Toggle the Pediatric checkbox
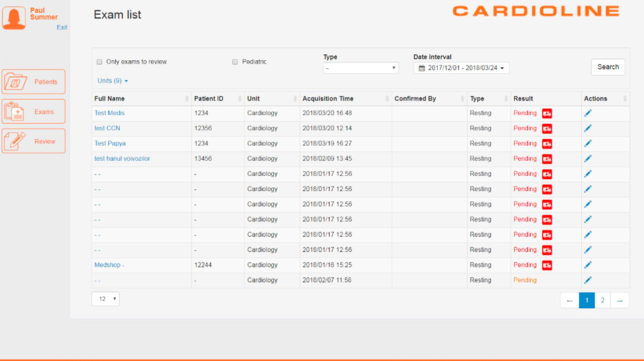644x361 pixels. pos(235,62)
